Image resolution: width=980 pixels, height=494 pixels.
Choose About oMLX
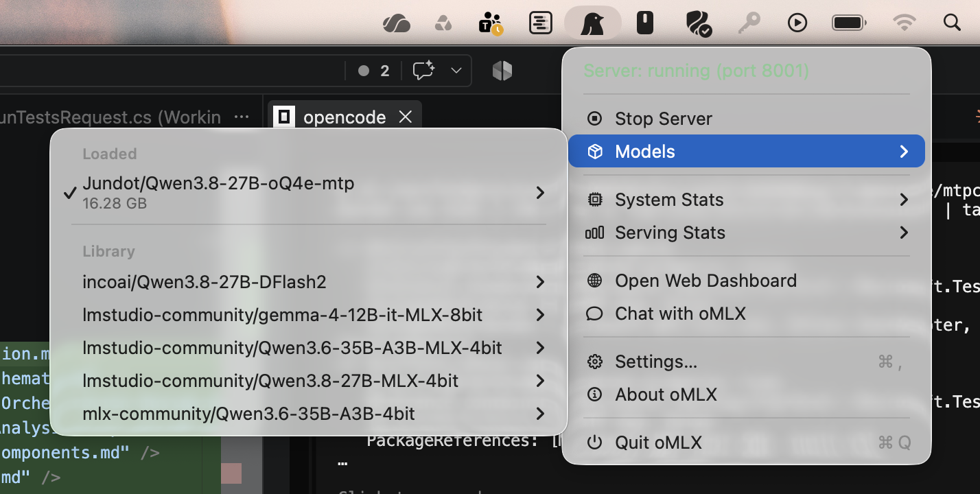point(747,395)
